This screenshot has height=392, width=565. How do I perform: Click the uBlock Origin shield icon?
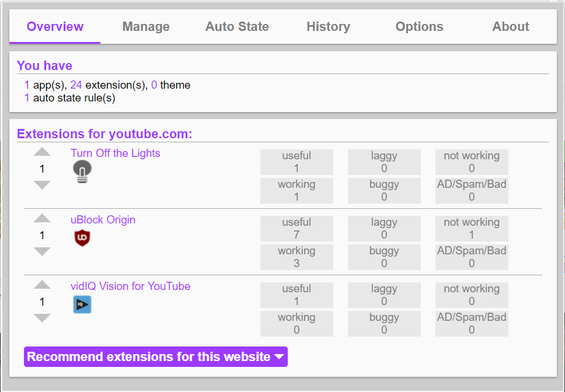(x=82, y=238)
